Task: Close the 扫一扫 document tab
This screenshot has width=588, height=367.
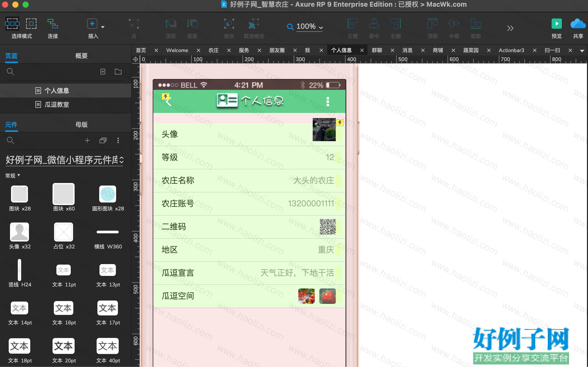Action: (570, 50)
